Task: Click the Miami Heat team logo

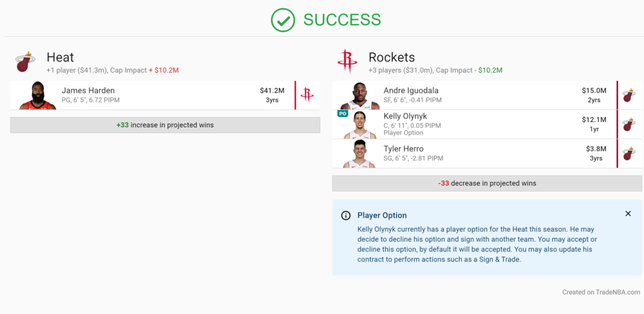Action: 25,62
